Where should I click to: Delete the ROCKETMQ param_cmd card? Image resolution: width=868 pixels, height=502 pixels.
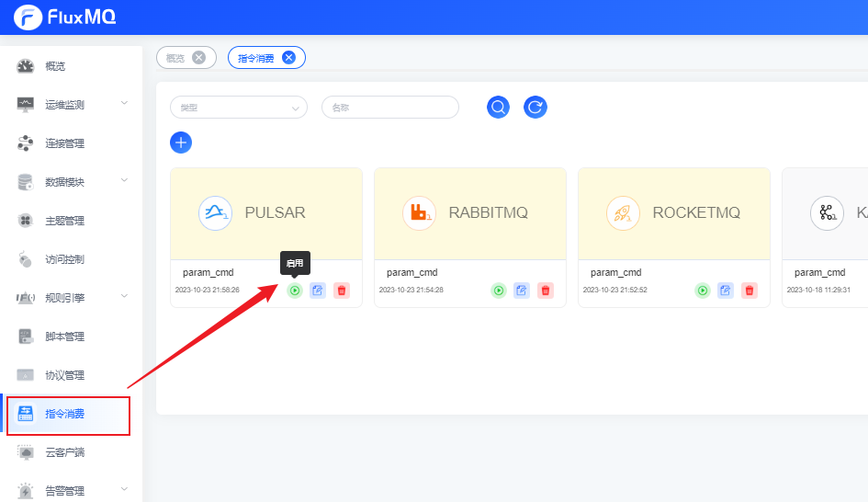[749, 291]
